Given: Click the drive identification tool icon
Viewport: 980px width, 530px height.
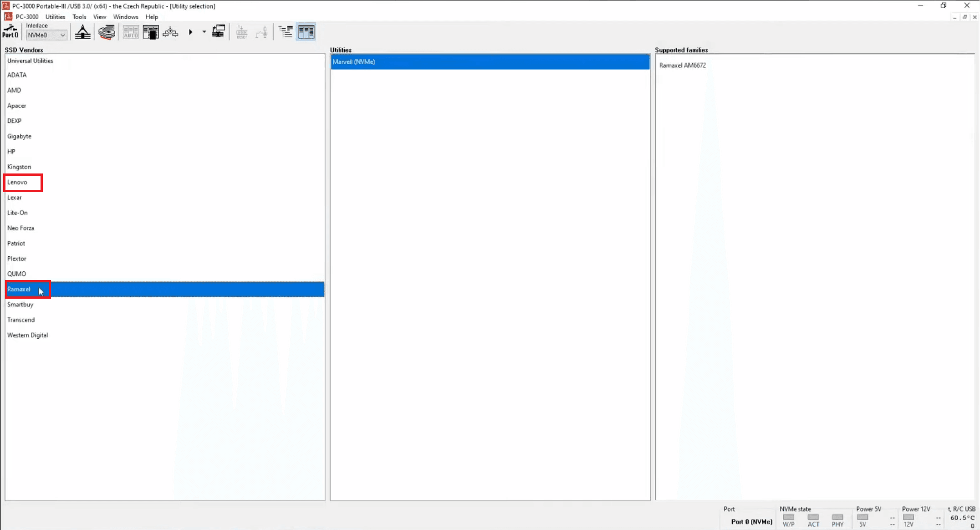Looking at the screenshot, I should [82, 32].
